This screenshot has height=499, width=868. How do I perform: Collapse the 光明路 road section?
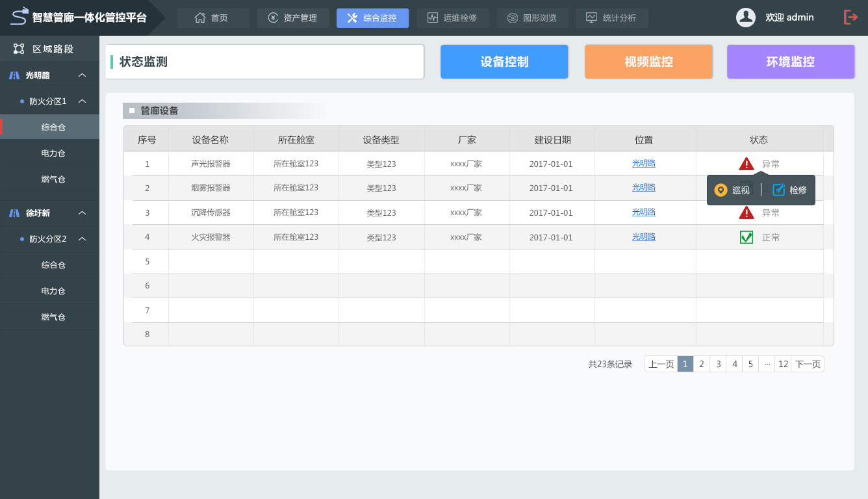(x=83, y=75)
